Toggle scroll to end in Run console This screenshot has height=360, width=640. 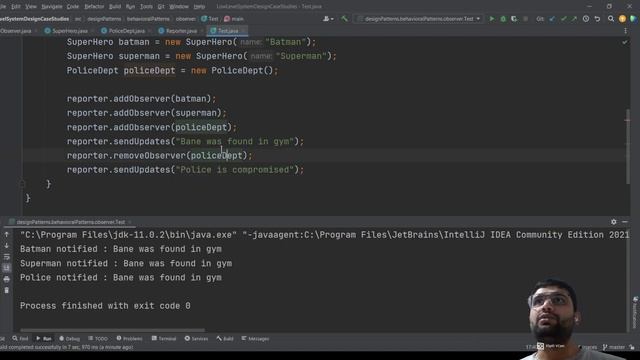coord(7,268)
